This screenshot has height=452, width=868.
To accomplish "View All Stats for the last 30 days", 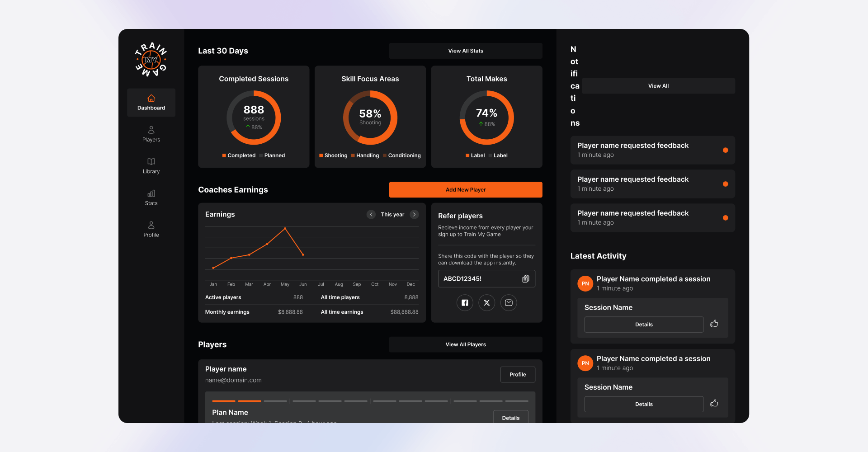I will (465, 51).
